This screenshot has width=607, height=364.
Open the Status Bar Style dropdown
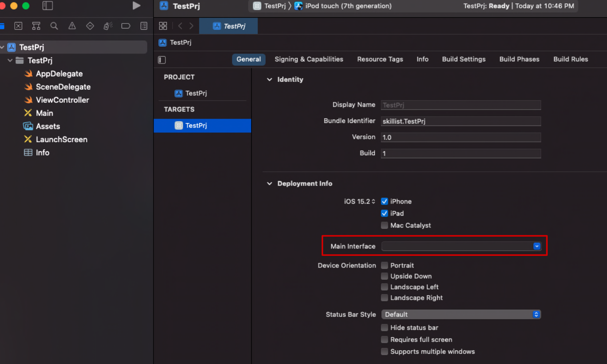(x=461, y=314)
